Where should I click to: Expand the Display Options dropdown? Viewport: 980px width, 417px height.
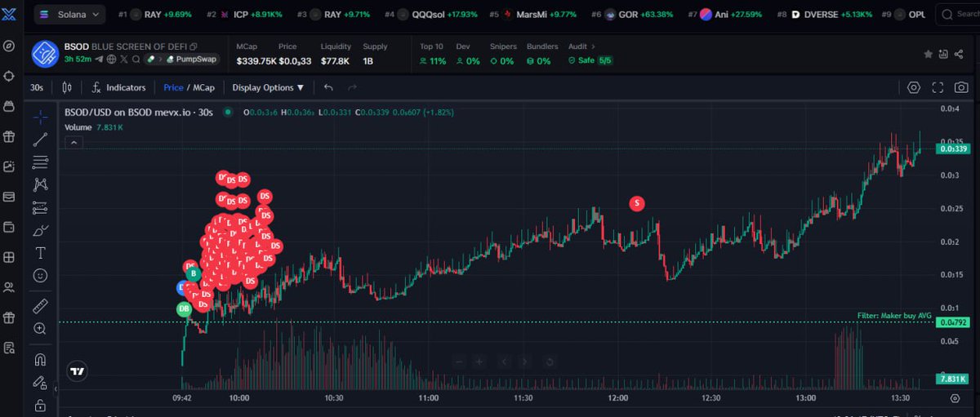(268, 87)
